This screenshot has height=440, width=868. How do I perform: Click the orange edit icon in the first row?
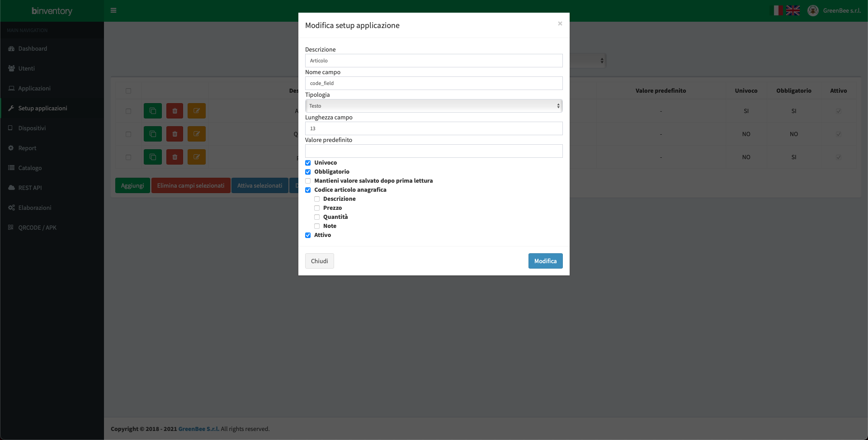pyautogui.click(x=197, y=111)
